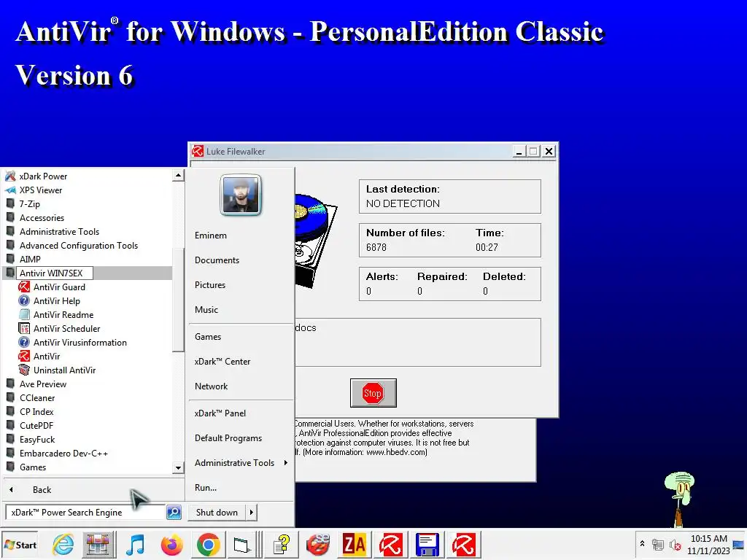Screen dimensions: 747x560
Task: Go Back to the main Start menu
Action: point(42,489)
